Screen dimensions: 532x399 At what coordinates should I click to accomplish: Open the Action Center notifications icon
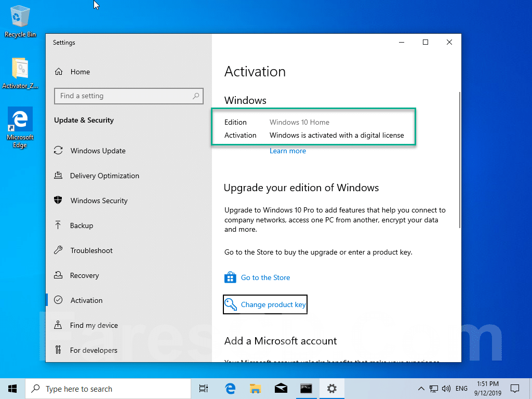point(515,389)
